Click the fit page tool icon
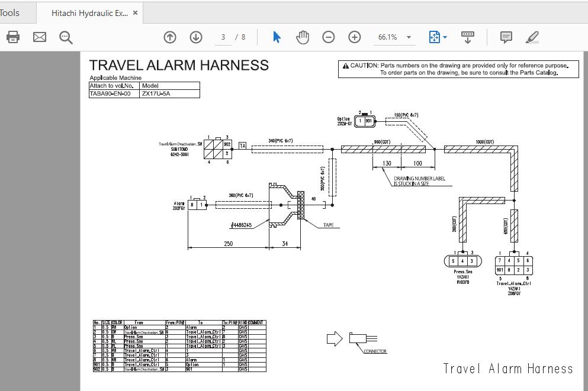Image resolution: width=588 pixels, height=391 pixels. (434, 37)
